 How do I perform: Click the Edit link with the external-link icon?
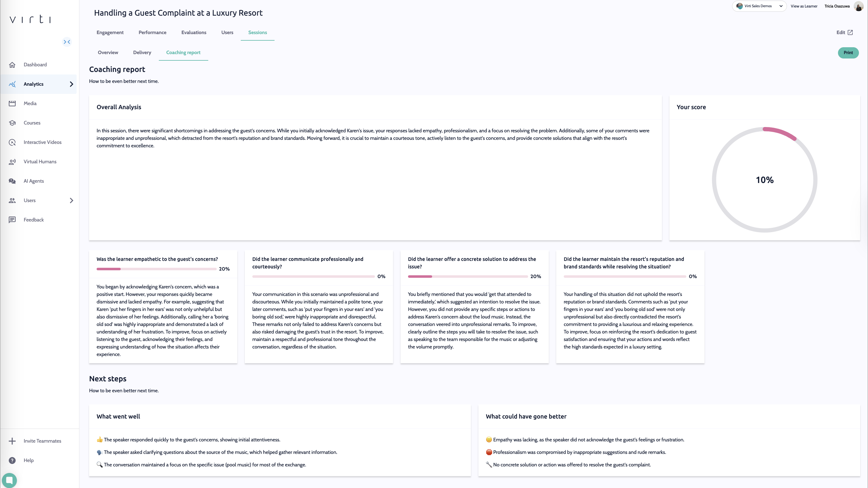(845, 32)
